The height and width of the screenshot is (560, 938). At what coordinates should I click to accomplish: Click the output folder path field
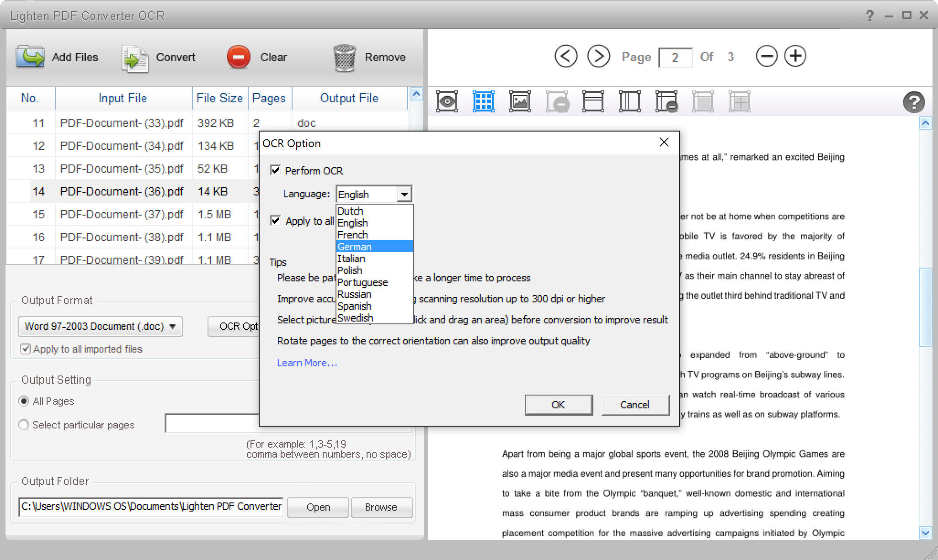click(x=151, y=507)
